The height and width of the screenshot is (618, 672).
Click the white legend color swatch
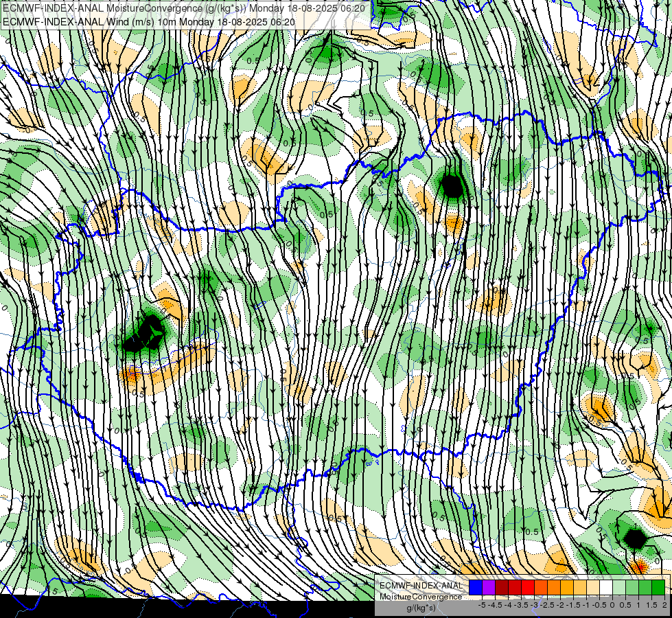click(606, 587)
